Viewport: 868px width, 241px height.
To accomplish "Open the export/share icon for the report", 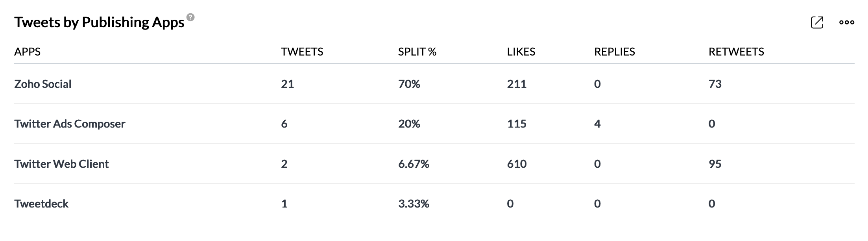I will click(x=817, y=22).
